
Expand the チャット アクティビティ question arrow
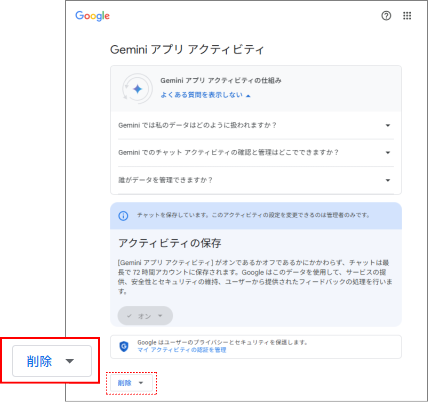388,153
